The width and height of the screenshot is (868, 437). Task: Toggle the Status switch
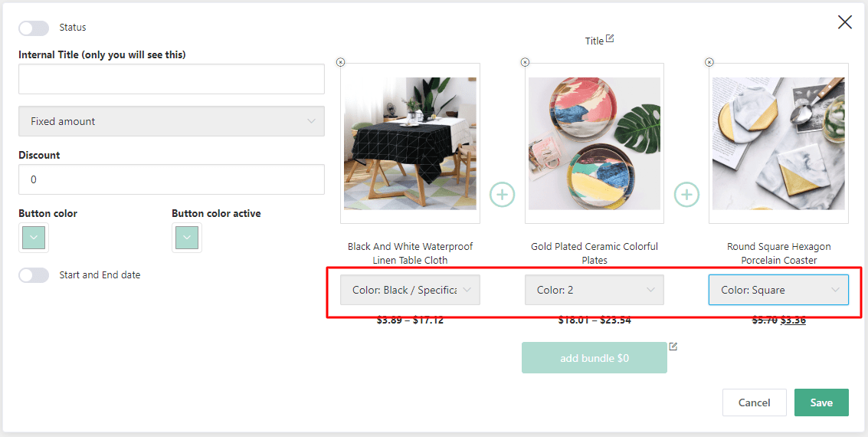34,28
